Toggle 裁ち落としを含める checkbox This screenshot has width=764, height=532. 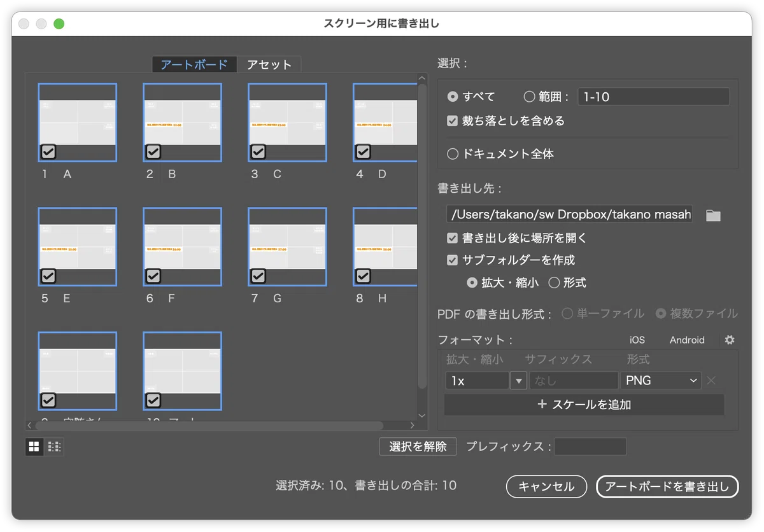coord(453,120)
